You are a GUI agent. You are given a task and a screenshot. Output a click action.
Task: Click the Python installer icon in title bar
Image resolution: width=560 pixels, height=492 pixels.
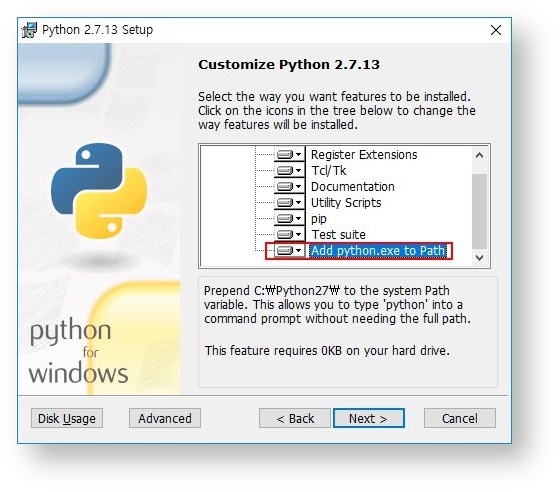[29, 30]
